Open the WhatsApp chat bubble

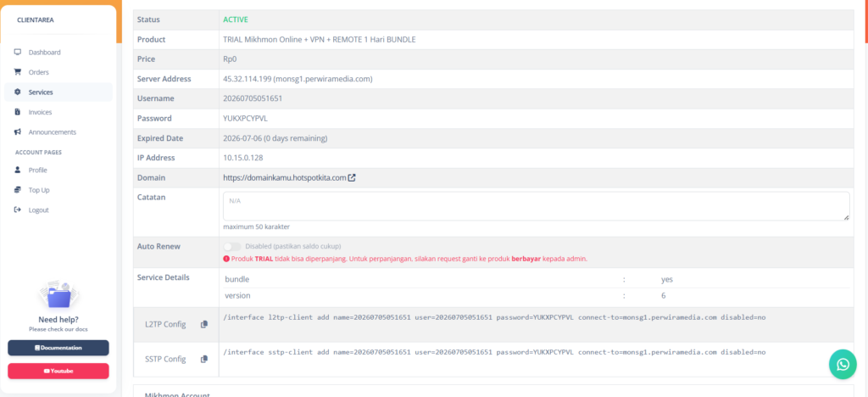pyautogui.click(x=843, y=364)
